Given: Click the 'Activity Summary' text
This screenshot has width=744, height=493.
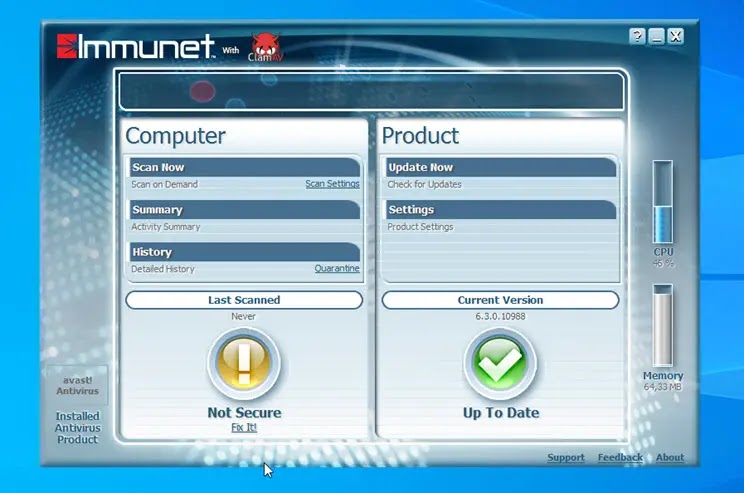Looking at the screenshot, I should point(166,227).
